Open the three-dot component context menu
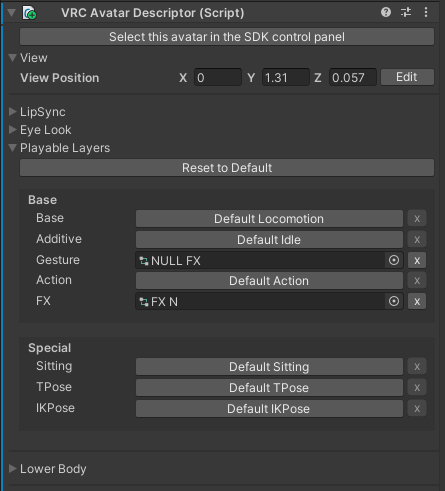Viewport: 445px width, 491px height. [x=426, y=13]
